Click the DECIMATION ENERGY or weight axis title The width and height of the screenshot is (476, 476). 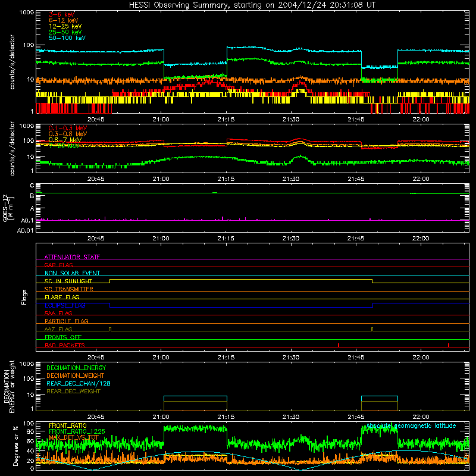(x=9, y=386)
